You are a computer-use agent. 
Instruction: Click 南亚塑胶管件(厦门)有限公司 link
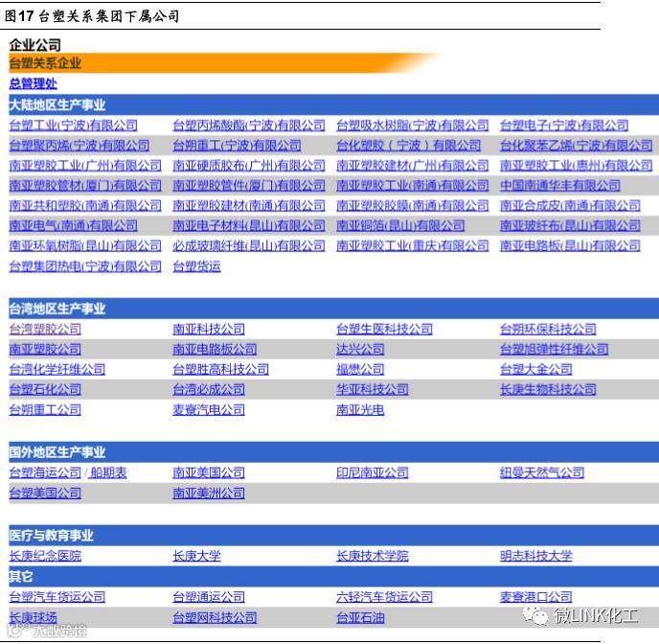pyautogui.click(x=249, y=185)
